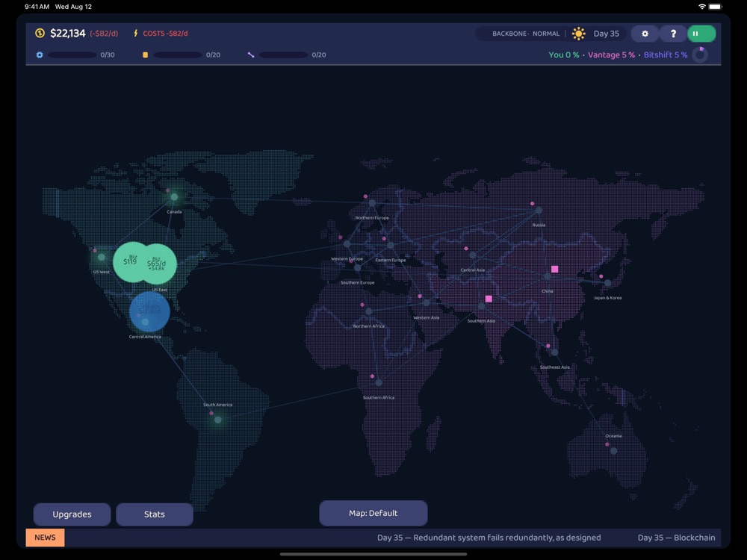The height and width of the screenshot is (560, 747).
Task: Select the Northern Africa network node
Action: pyautogui.click(x=369, y=311)
